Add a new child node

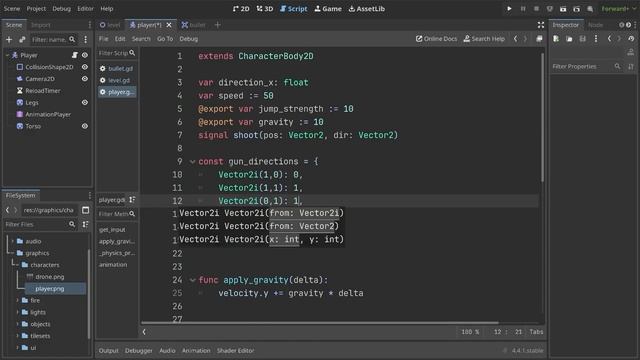tap(9, 40)
